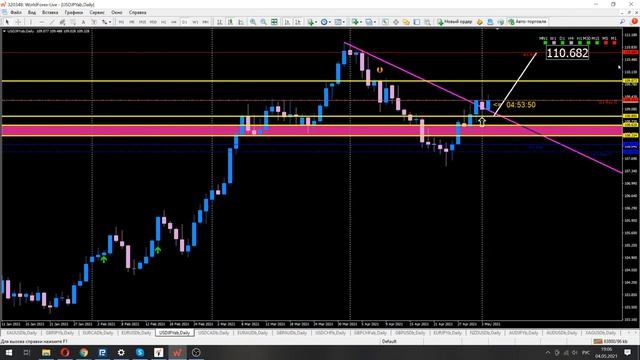The image size is (640, 360).
Task: Switch chart to W1 timeframe
Action: click(x=195, y=22)
